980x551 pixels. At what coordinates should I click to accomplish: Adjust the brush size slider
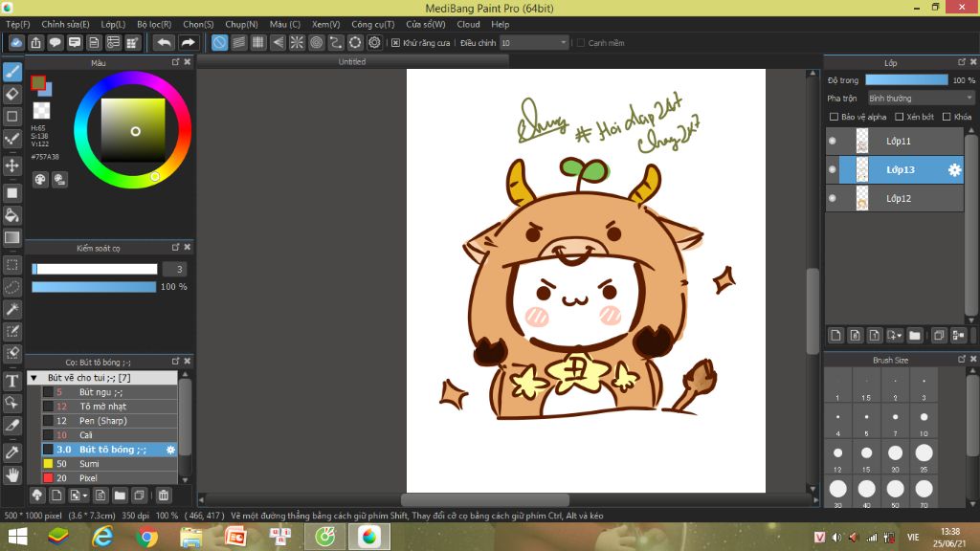(95, 269)
